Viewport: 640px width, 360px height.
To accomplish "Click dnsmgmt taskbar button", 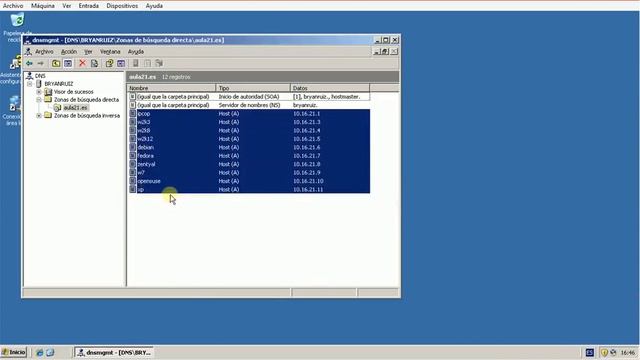I will pyautogui.click(x=114, y=353).
